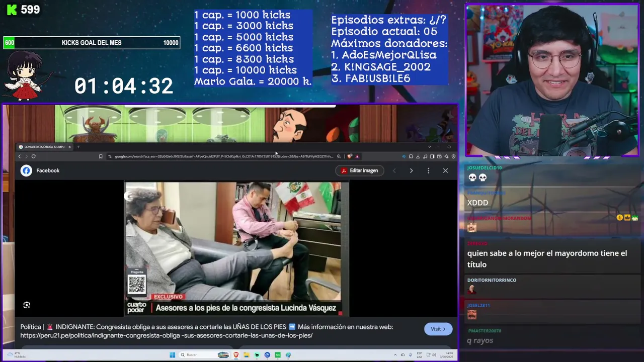644x362 pixels.
Task: Open File Explorer from the taskbar
Action: 247,355
